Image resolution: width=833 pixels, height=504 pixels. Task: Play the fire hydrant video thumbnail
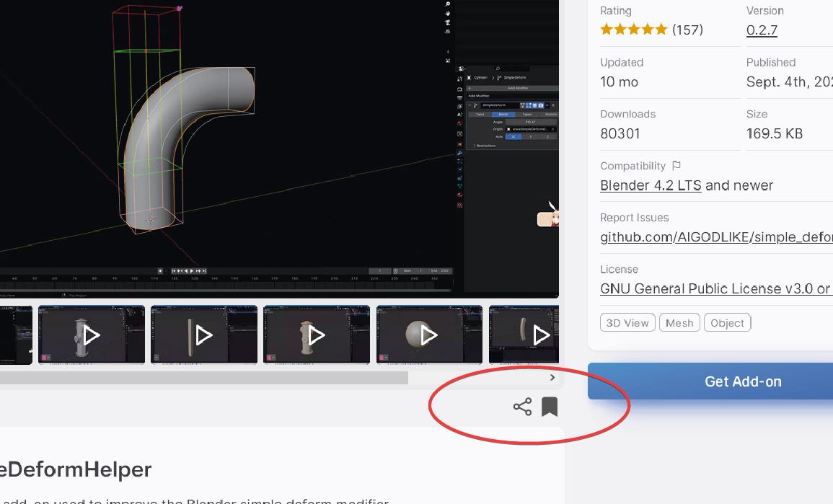92,335
